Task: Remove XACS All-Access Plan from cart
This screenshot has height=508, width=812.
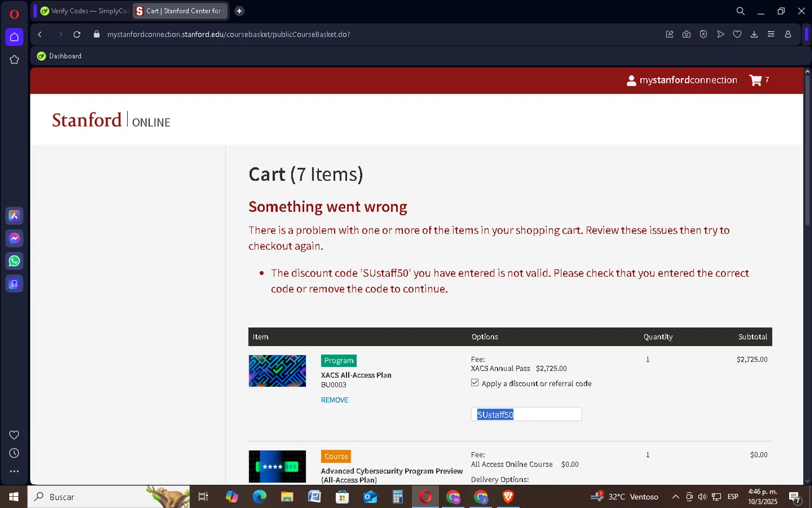Action: 335,400
